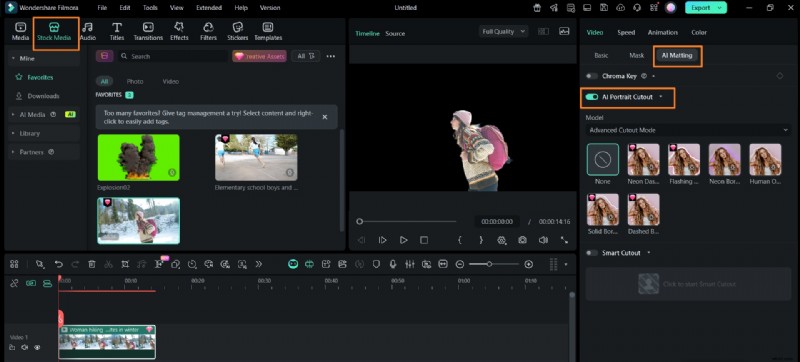Image resolution: width=800 pixels, height=362 pixels.
Task: Choose the None cutout effect
Action: point(603,160)
